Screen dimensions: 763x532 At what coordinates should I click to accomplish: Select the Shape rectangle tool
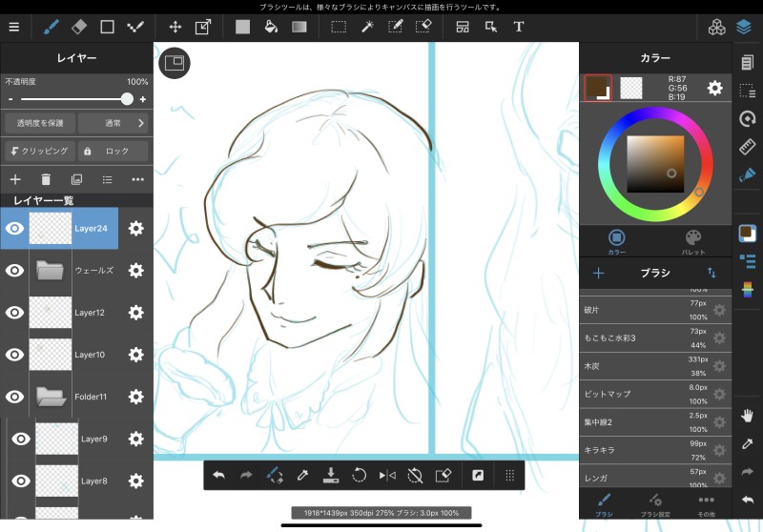[x=107, y=27]
